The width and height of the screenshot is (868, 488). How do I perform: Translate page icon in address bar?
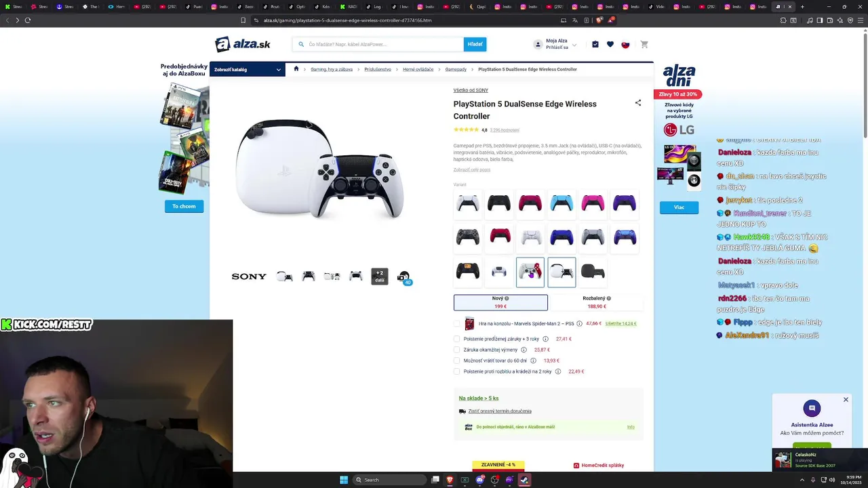click(x=575, y=20)
